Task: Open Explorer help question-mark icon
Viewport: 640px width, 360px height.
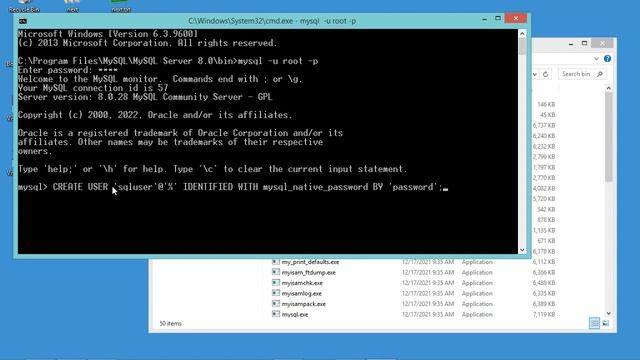Action: 607,58
